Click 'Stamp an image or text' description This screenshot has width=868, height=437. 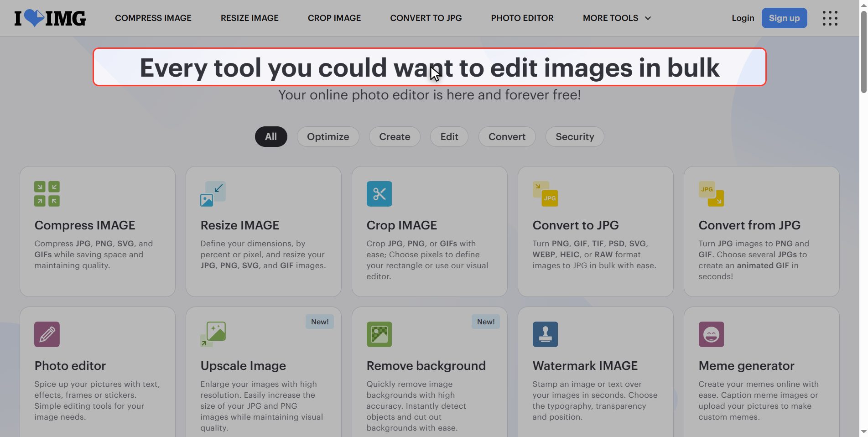click(595, 401)
